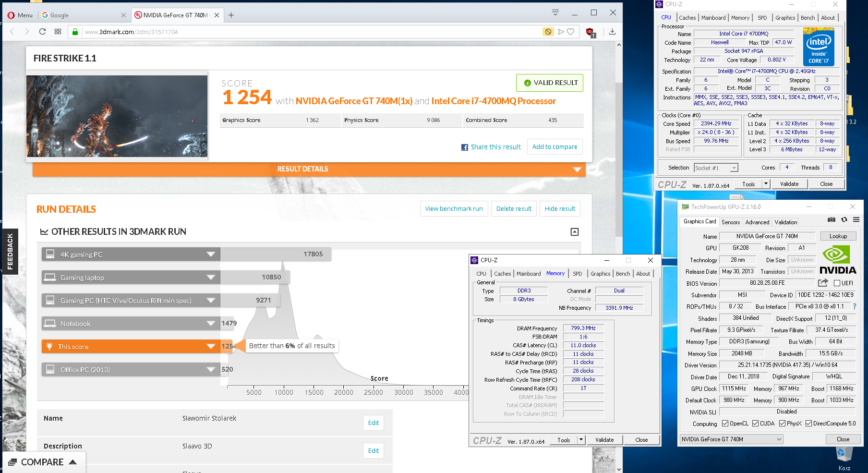This screenshot has width=868, height=473.
Task: Click the extension icon with badge 1
Action: tap(591, 32)
